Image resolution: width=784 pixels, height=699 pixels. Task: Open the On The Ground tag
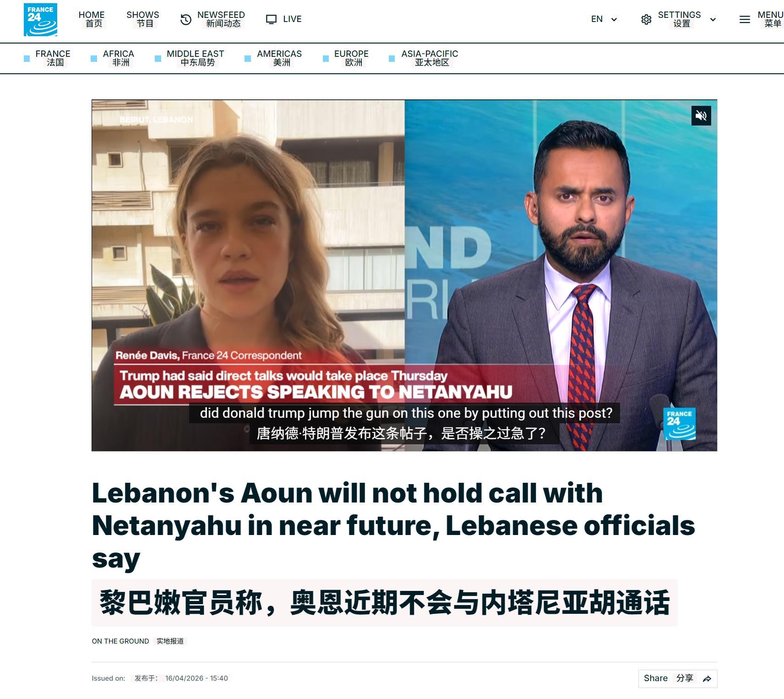click(120, 641)
